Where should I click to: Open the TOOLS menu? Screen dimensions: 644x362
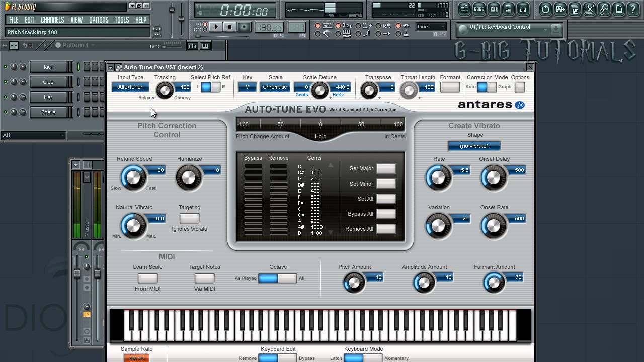pyautogui.click(x=122, y=20)
